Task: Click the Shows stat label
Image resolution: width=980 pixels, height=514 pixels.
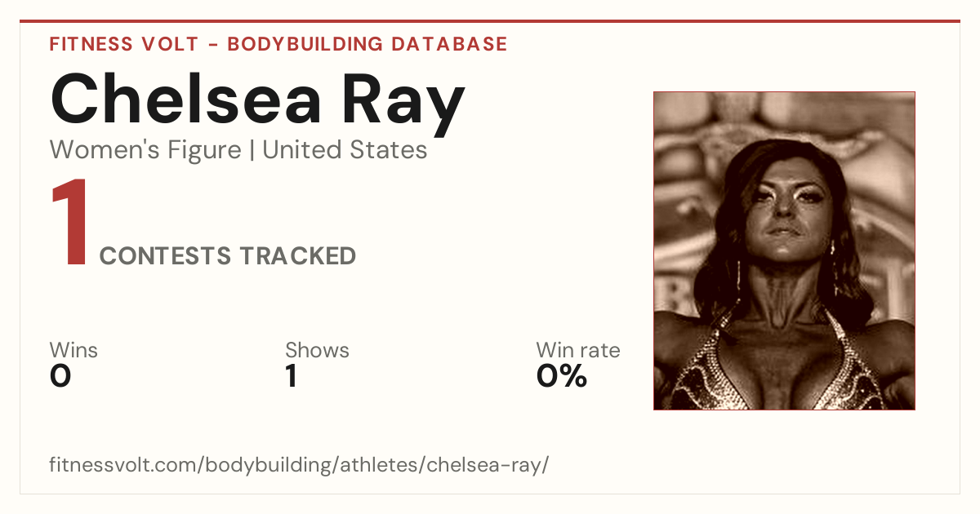Action: [x=317, y=350]
